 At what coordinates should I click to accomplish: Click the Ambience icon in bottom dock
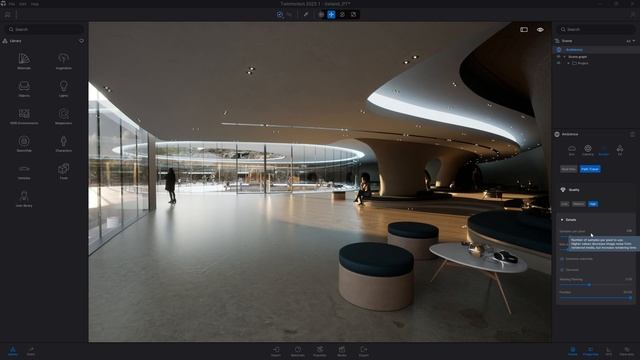coord(298,351)
